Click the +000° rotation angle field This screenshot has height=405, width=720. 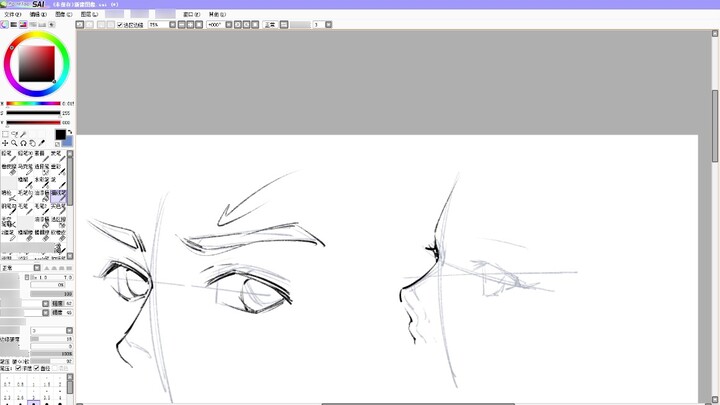pyautogui.click(x=215, y=24)
